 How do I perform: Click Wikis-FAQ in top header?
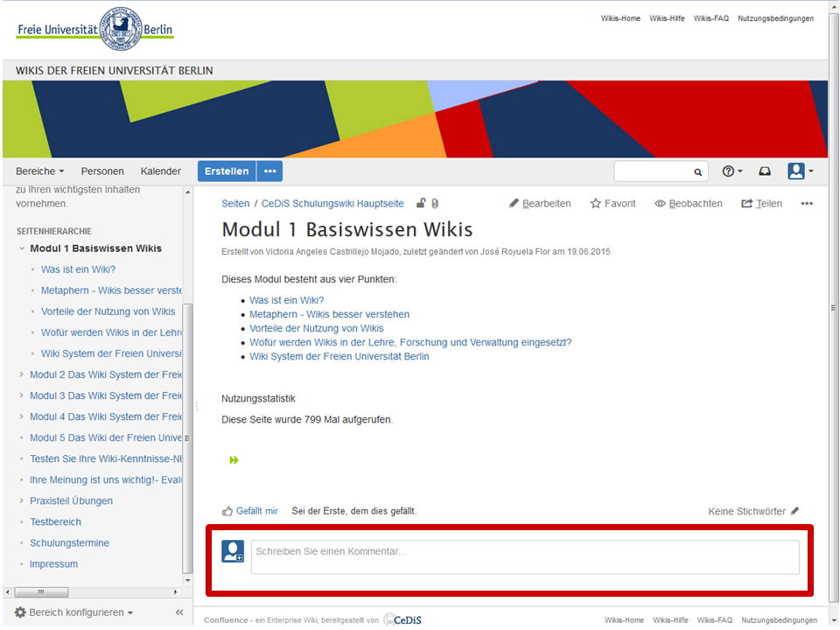[710, 18]
